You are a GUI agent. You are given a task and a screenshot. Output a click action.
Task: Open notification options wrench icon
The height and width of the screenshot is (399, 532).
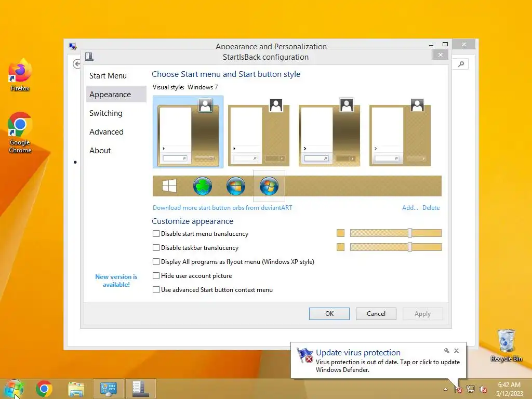point(446,351)
